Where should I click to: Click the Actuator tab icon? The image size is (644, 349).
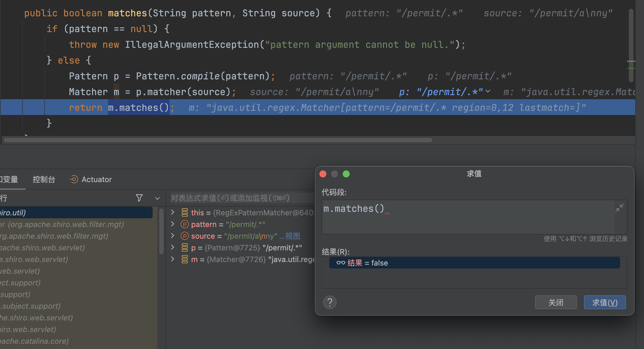pyautogui.click(x=74, y=179)
